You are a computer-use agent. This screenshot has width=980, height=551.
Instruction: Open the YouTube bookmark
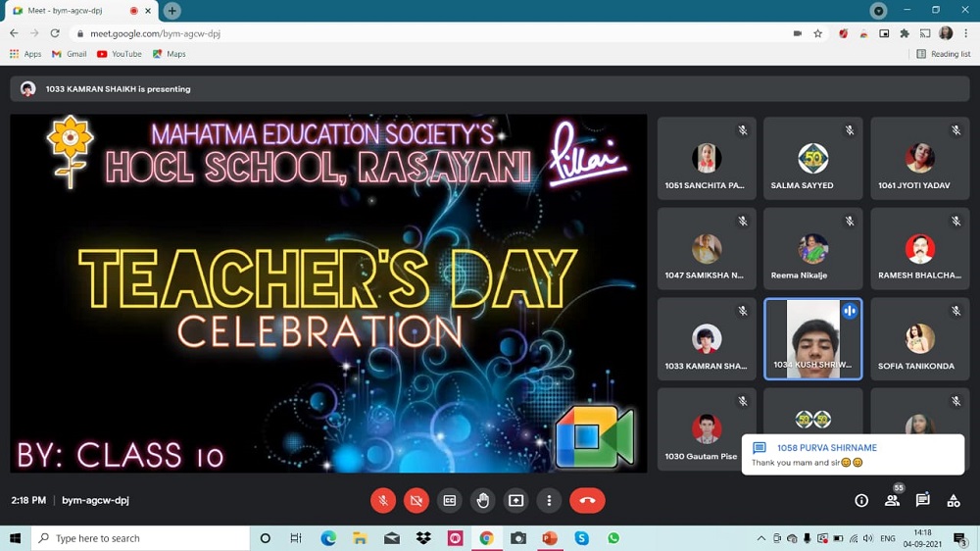point(120,54)
